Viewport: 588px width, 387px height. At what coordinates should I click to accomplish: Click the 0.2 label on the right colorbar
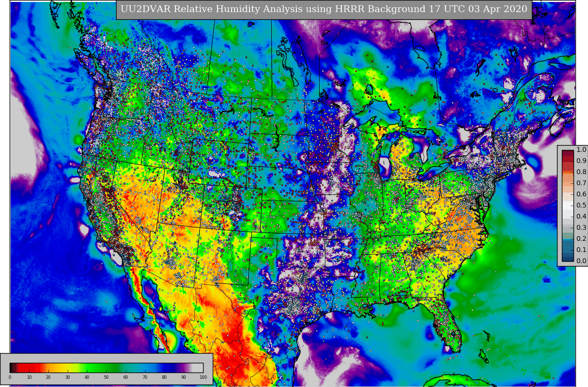[581, 238]
